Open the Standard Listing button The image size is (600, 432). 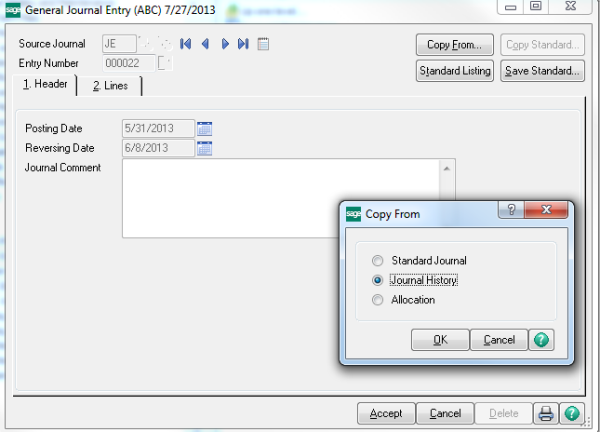click(x=455, y=71)
